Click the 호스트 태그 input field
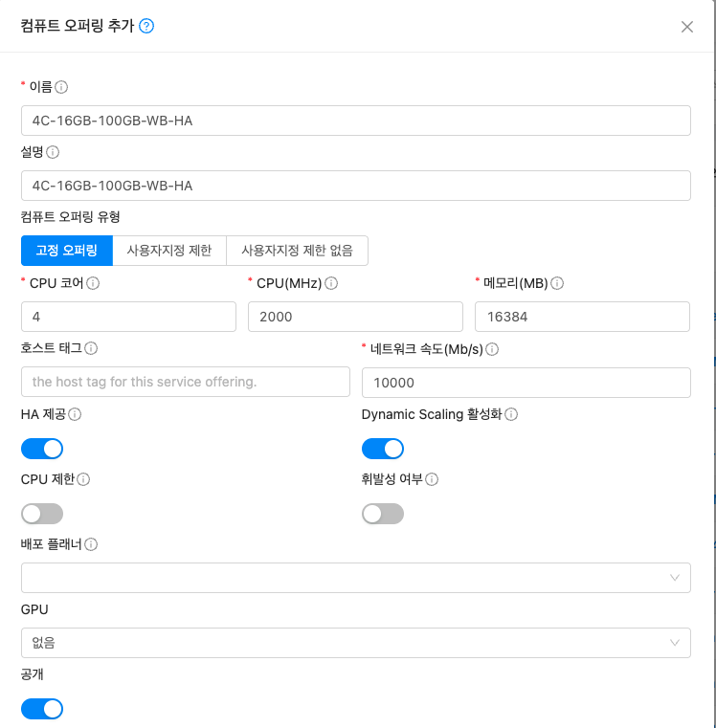The image size is (716, 728). click(x=185, y=382)
